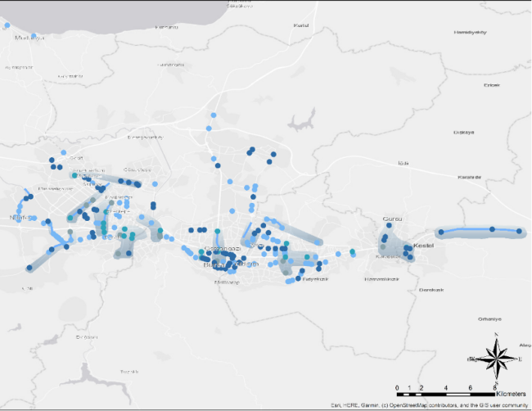
Task: Click the Esri and OpenStreetMap attribution text
Action: 425,404
